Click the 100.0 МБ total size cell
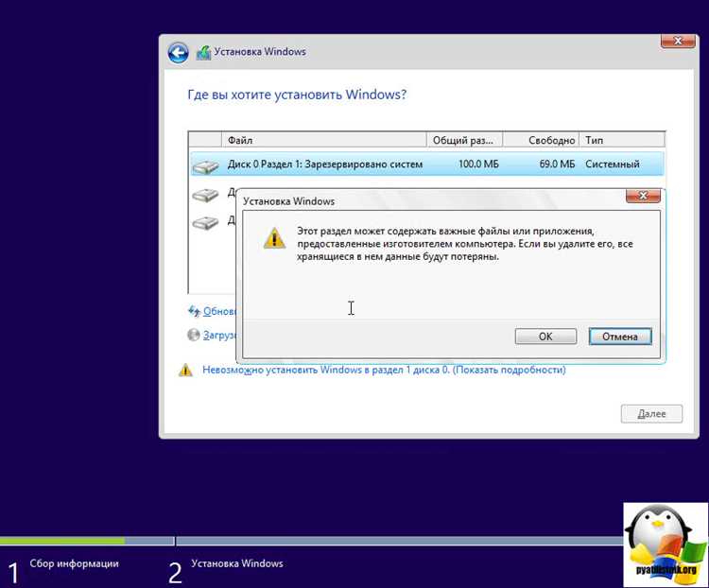 pyautogui.click(x=478, y=164)
